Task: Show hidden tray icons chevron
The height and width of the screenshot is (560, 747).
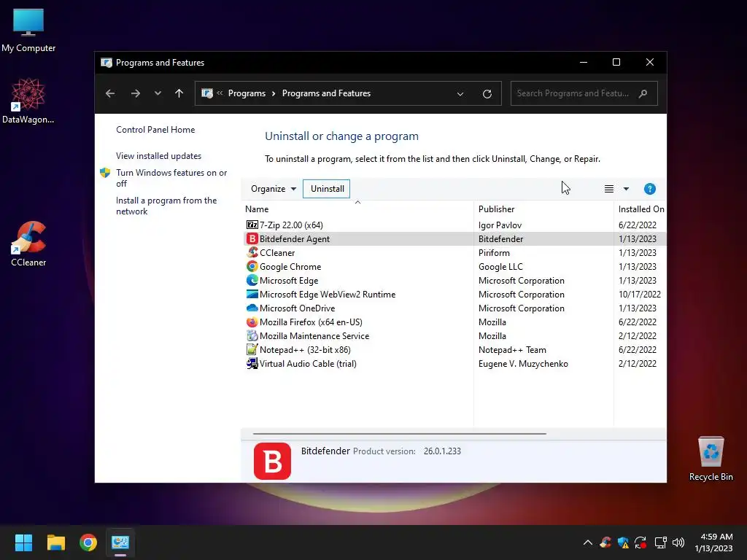Action: click(x=588, y=542)
